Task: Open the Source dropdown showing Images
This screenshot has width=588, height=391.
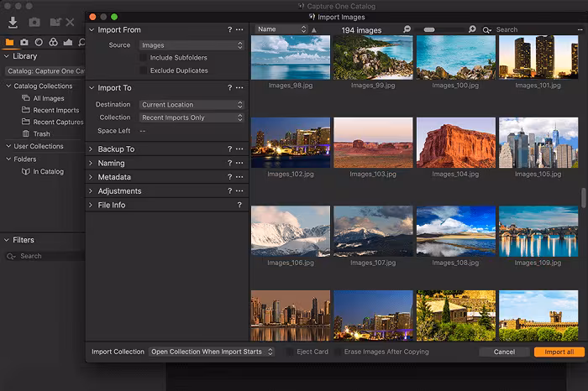Action: 192,45
